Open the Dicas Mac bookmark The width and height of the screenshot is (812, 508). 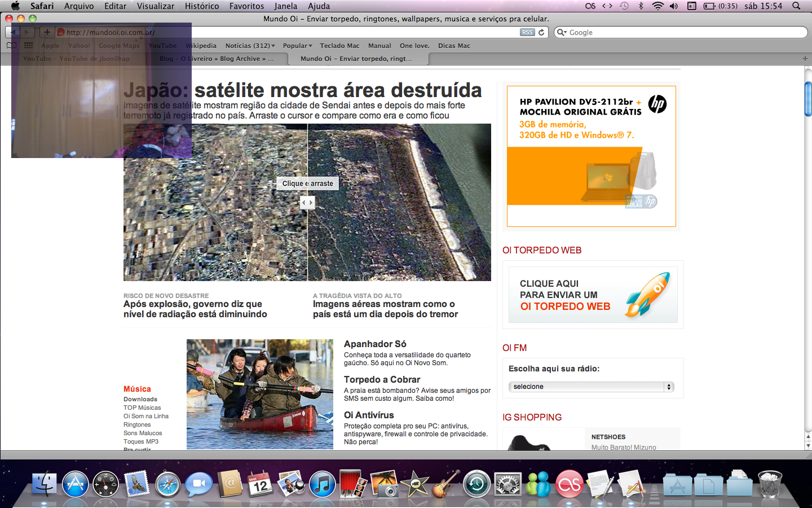point(454,46)
